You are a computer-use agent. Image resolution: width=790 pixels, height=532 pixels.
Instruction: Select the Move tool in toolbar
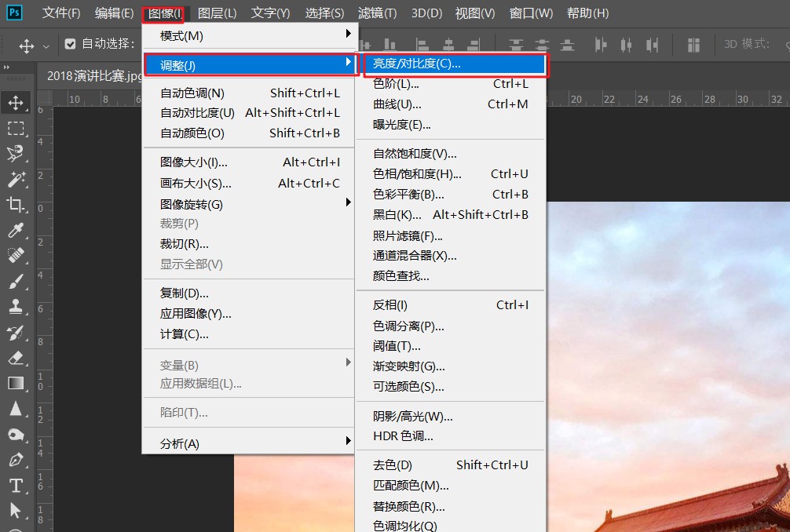16,103
